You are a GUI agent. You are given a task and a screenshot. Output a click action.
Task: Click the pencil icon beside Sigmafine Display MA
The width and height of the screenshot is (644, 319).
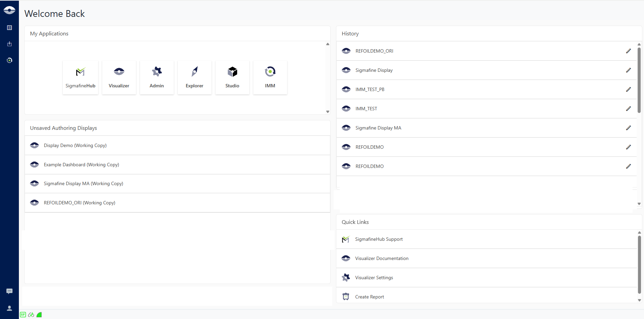(628, 128)
